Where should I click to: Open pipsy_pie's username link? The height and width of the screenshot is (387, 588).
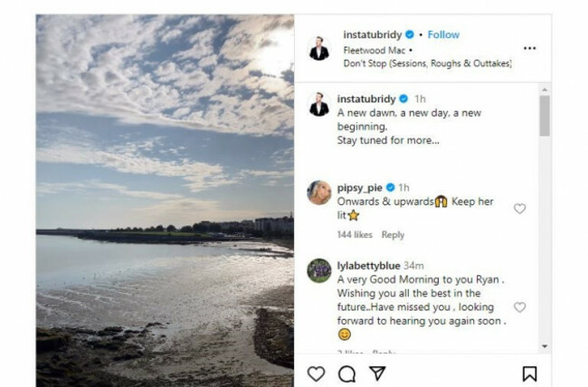pyautogui.click(x=360, y=187)
